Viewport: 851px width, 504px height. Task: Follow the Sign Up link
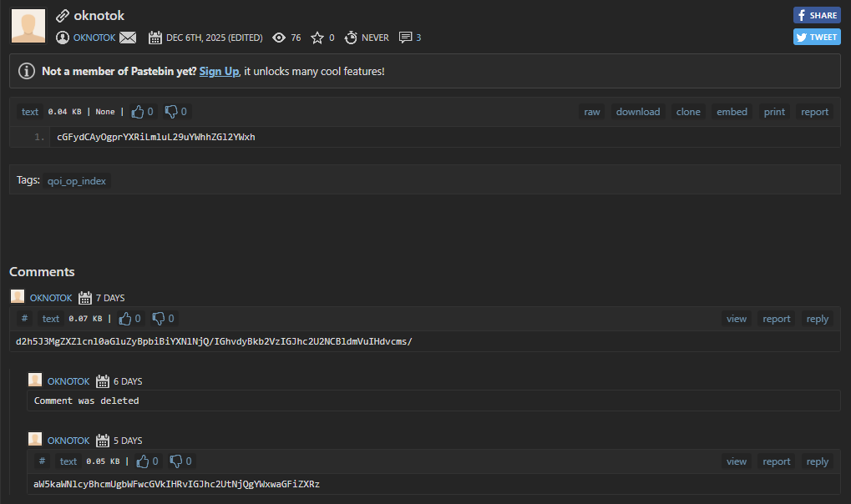[x=219, y=72]
